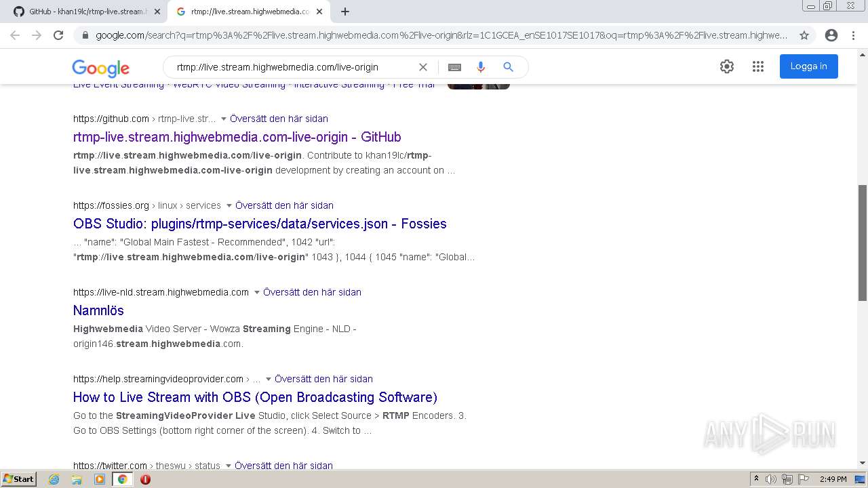Translate the github.com result page
Screen dimensions: 868x488
(279, 119)
